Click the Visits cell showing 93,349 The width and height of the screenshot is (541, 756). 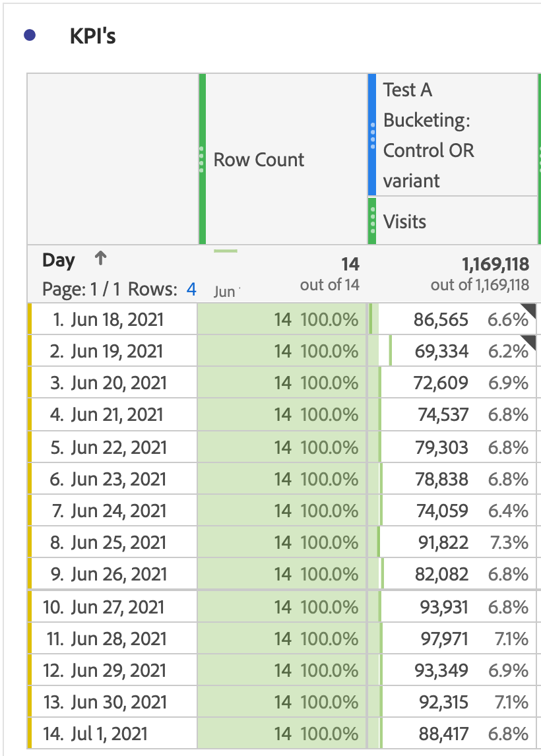453,670
